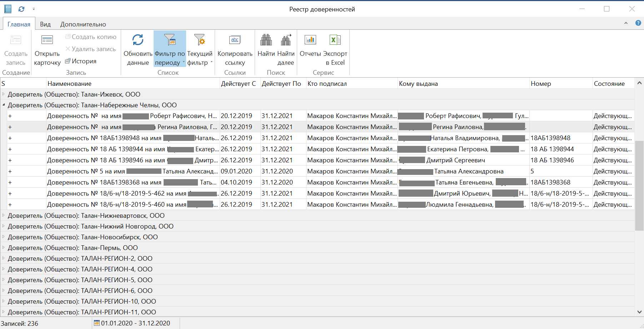Expand the ТАЛАН-РЕГИОН-11, ООО group
Viewport: 644px width, 329px height.
click(4, 312)
